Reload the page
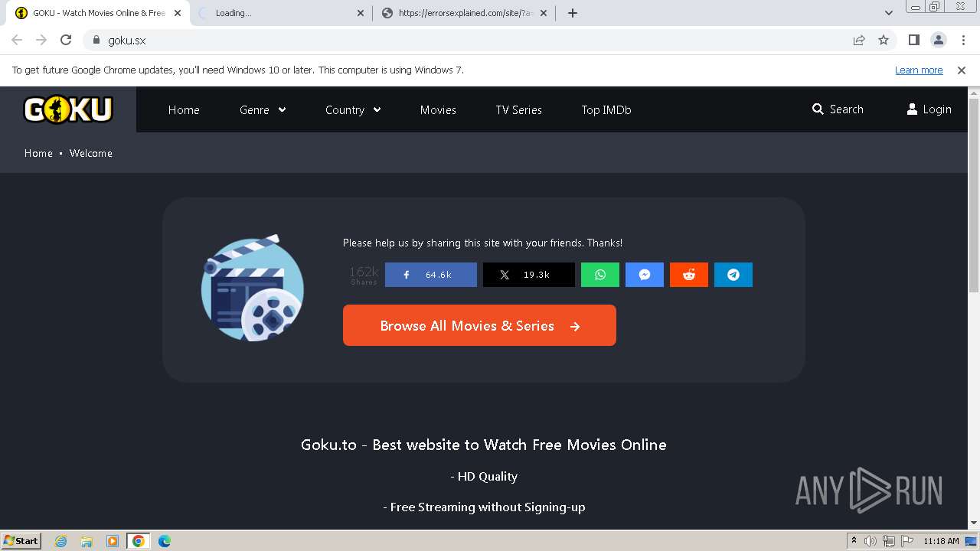980x551 pixels. [66, 41]
